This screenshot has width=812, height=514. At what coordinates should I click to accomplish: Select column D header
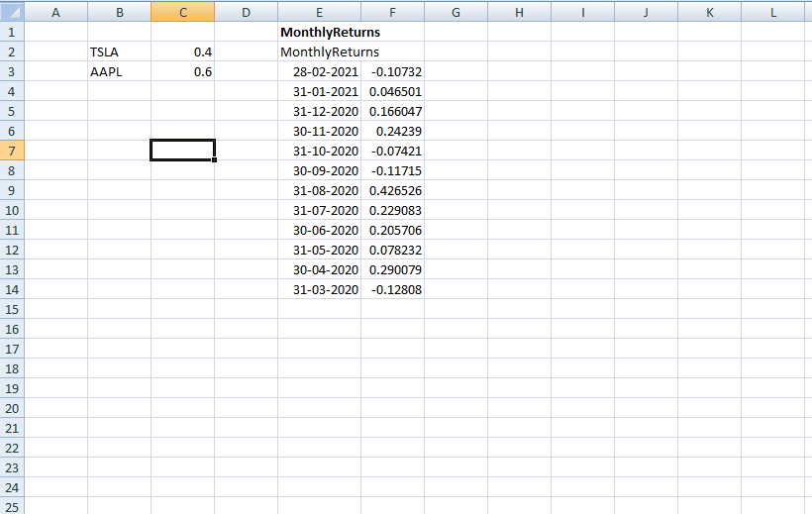(246, 12)
